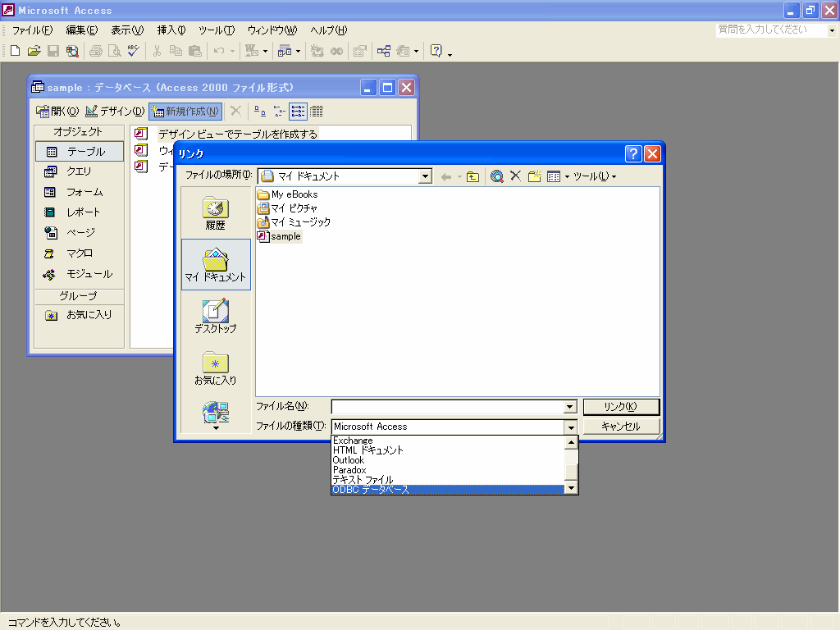
Task: Expand the OfficeLinks toolbar dropdown arrow
Action: tap(265, 51)
